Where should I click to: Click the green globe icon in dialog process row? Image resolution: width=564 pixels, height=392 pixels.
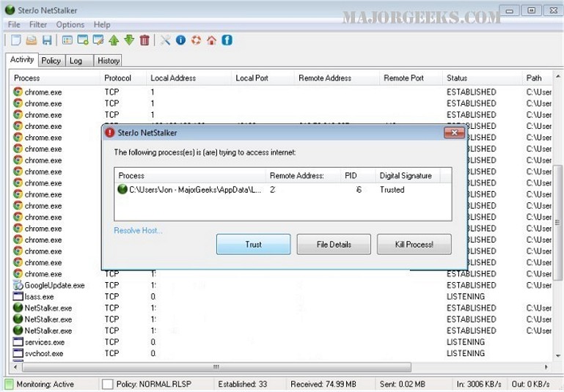coord(122,189)
